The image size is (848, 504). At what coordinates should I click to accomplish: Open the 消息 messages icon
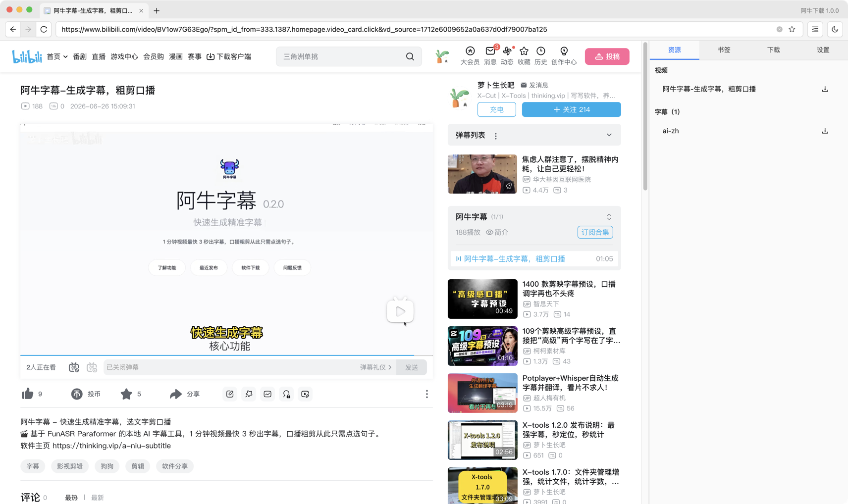490,55
